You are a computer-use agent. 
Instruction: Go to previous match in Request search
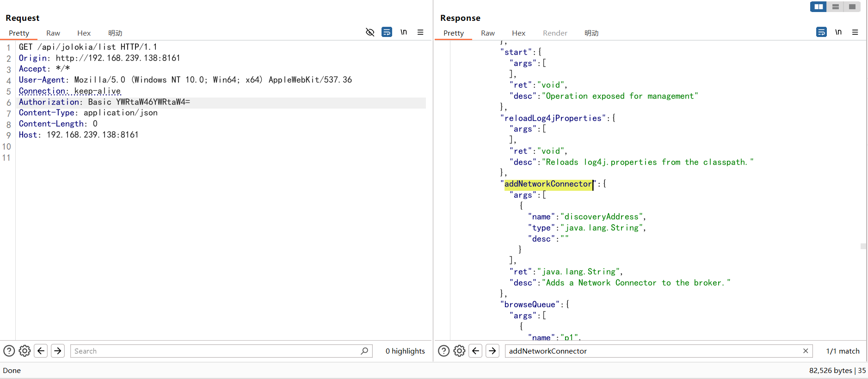click(x=41, y=351)
